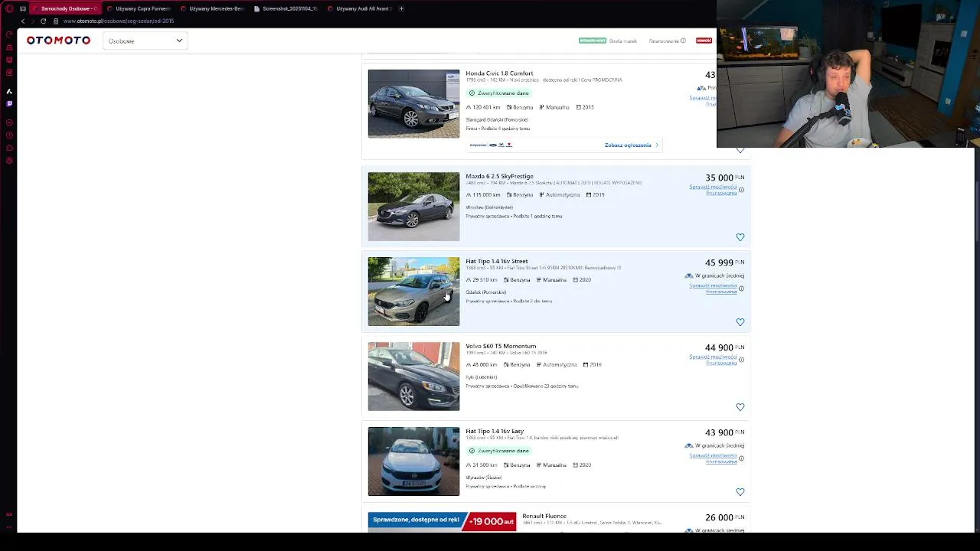Click the Finansowanie info circle icon
The width and height of the screenshot is (980, 551).
click(x=683, y=41)
